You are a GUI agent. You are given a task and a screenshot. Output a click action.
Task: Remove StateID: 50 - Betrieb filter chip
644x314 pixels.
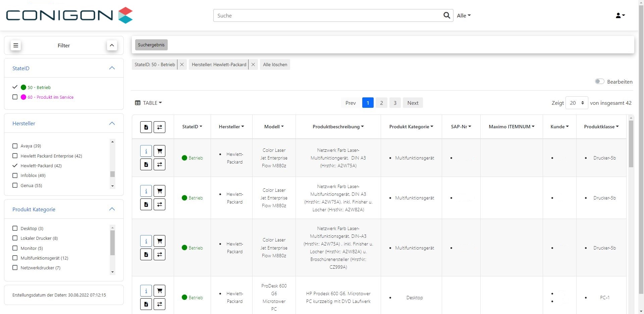[182, 64]
